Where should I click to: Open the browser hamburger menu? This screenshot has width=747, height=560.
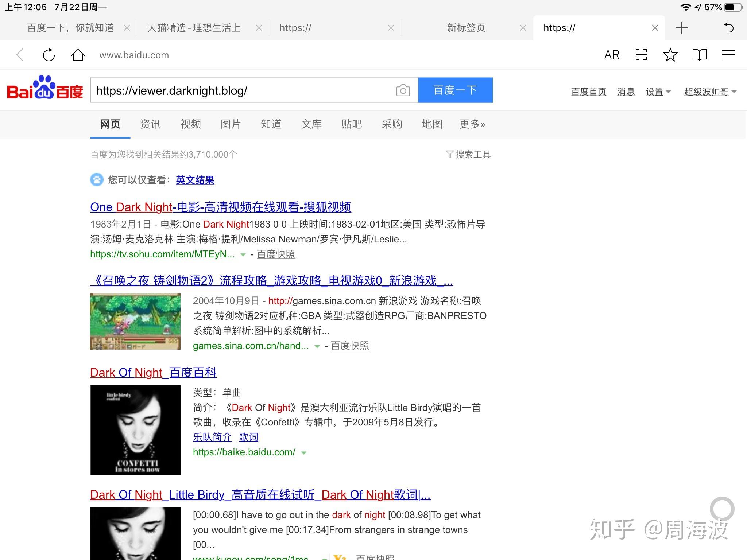click(728, 55)
